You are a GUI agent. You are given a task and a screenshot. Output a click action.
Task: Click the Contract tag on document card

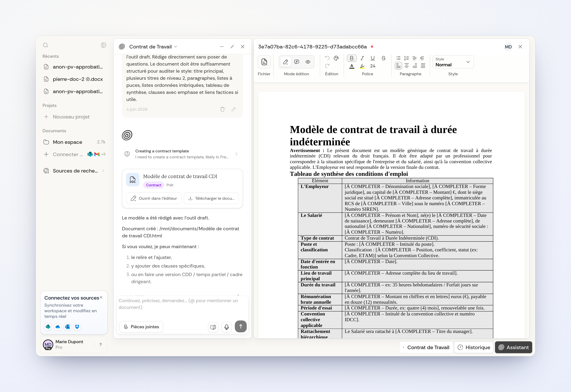coord(154,185)
